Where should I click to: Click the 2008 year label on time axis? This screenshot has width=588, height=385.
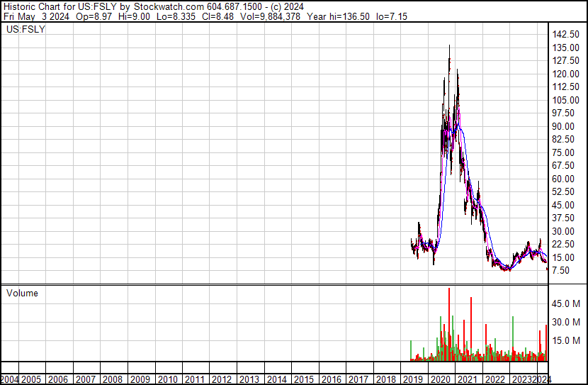113,380
